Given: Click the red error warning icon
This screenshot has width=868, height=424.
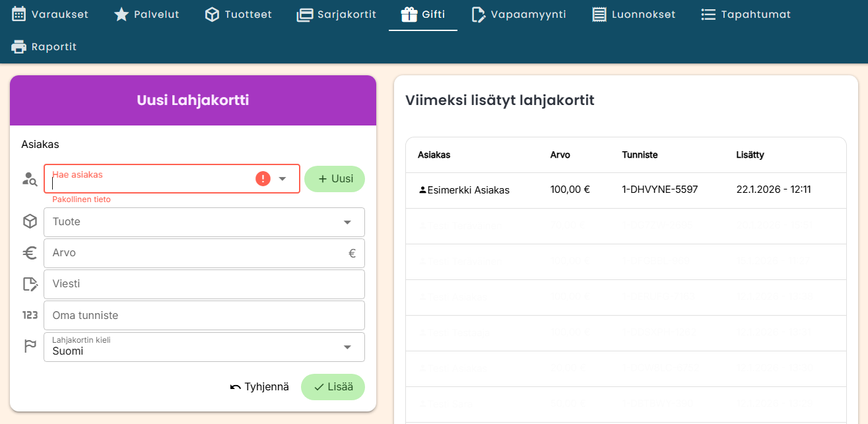Looking at the screenshot, I should coord(263,178).
